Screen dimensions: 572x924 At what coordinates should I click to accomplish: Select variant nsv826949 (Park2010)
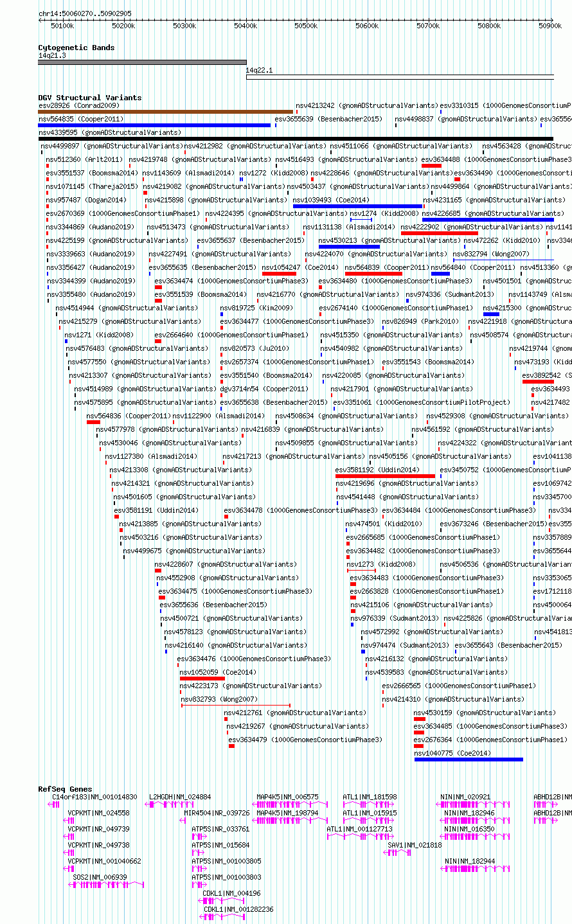[420, 321]
